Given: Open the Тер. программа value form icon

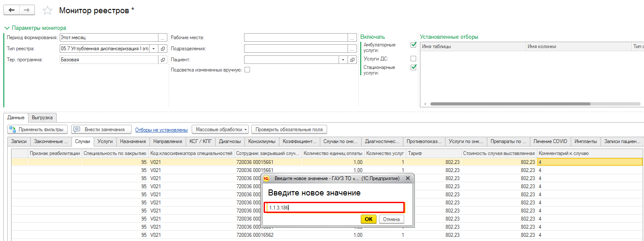Looking at the screenshot, I should 163,60.
